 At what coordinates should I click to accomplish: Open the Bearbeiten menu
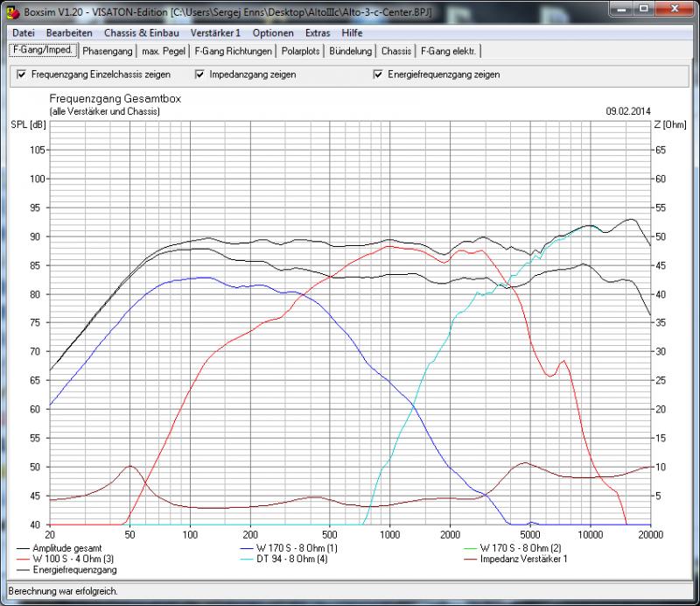tap(69, 32)
